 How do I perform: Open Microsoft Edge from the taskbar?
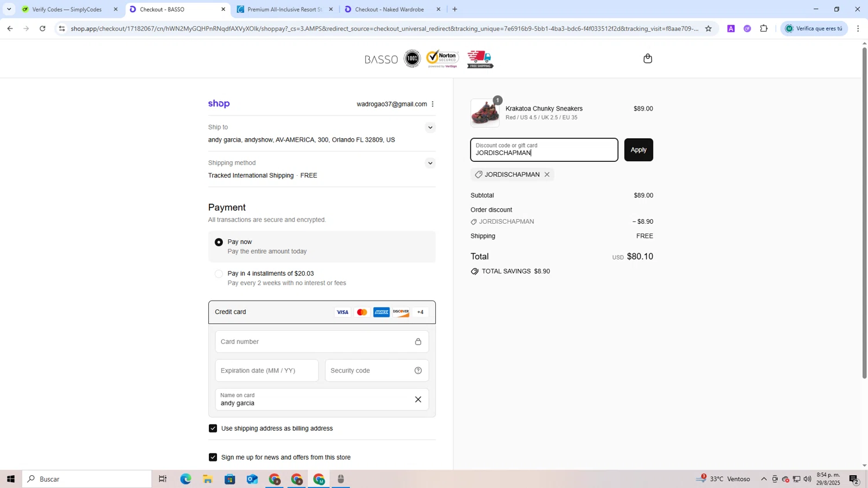pos(185,479)
